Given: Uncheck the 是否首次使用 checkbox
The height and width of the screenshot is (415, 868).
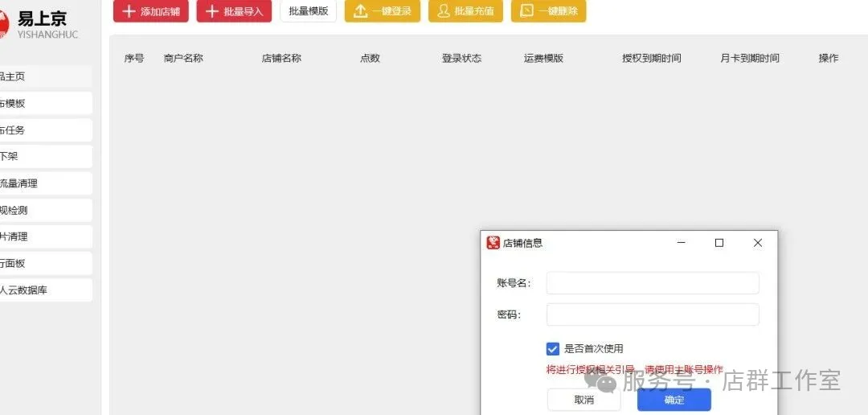Looking at the screenshot, I should [x=552, y=349].
